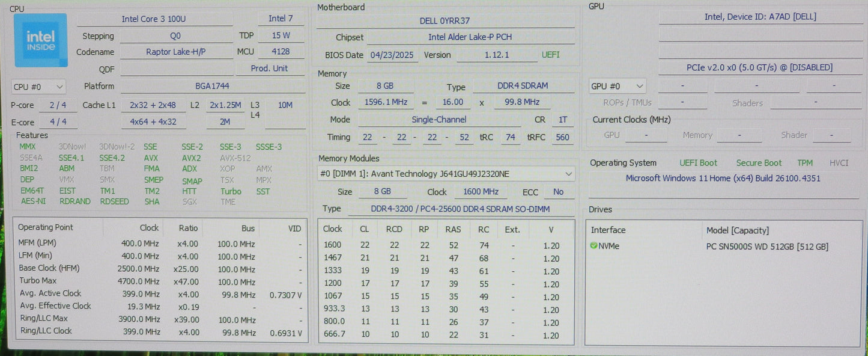Image resolution: width=868 pixels, height=356 pixels.
Task: Click the P-core count 2 / 4
Action: (x=58, y=105)
